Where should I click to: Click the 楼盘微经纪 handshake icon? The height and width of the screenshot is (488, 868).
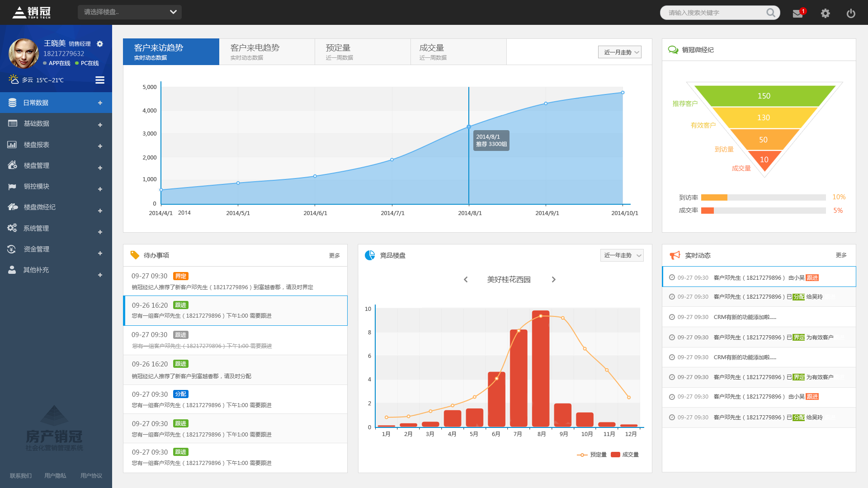(x=13, y=207)
